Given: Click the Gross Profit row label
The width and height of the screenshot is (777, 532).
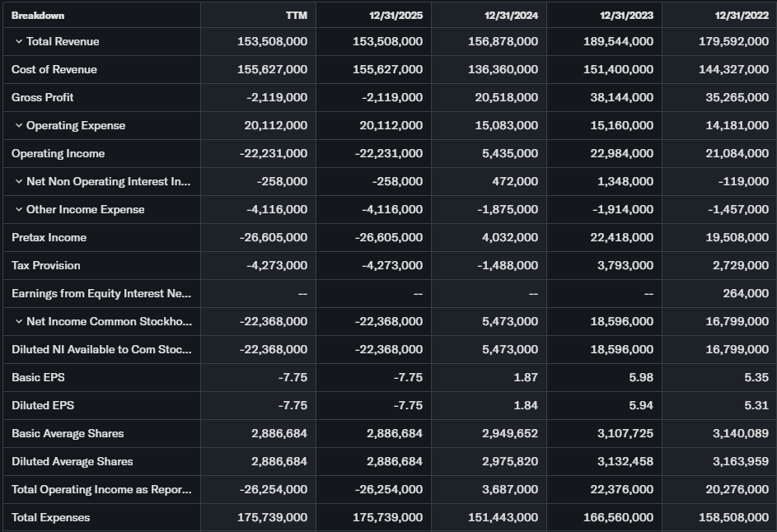Looking at the screenshot, I should [x=43, y=98].
